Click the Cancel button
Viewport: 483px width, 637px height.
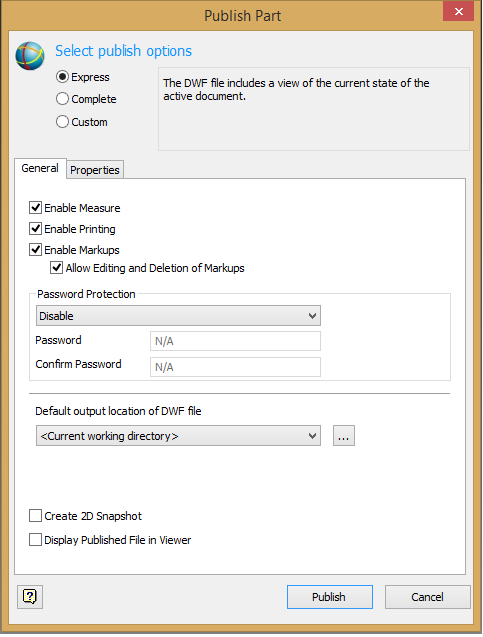pyautogui.click(x=427, y=596)
